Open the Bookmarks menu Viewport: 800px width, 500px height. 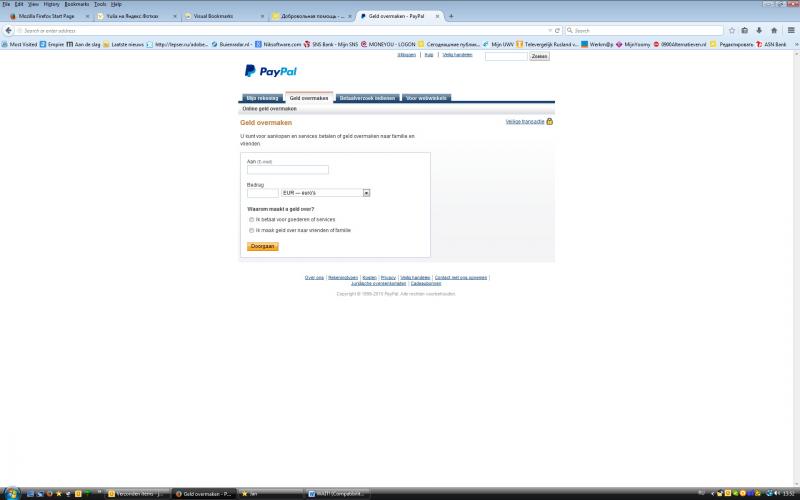tap(77, 4)
